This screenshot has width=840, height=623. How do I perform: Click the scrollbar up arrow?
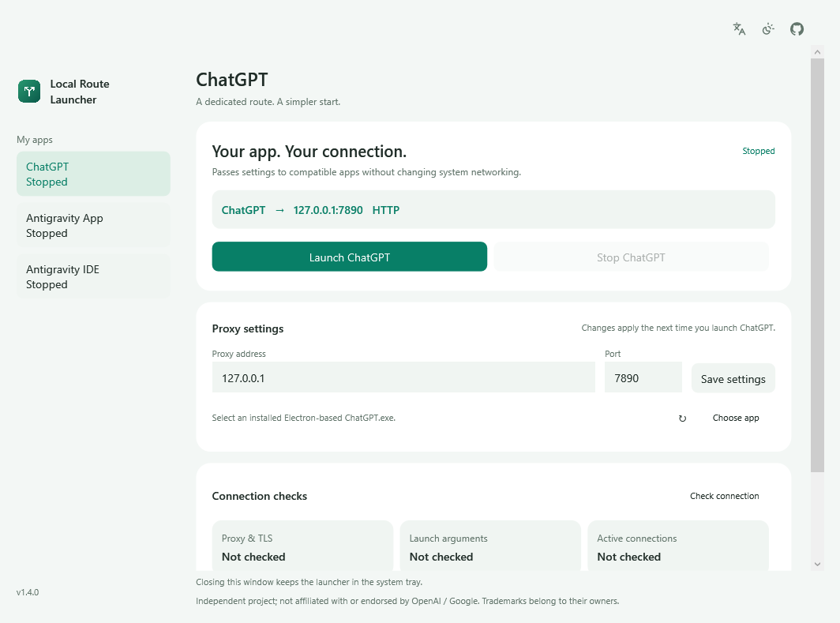click(x=817, y=52)
